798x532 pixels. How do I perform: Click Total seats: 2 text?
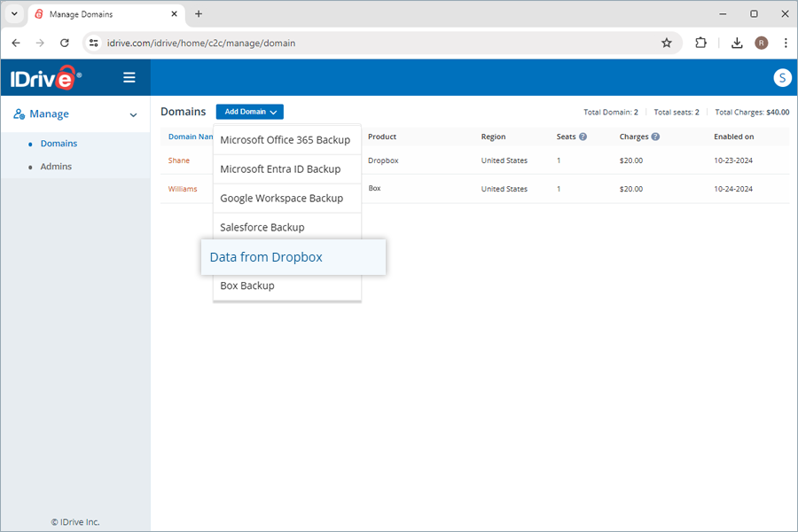(677, 112)
